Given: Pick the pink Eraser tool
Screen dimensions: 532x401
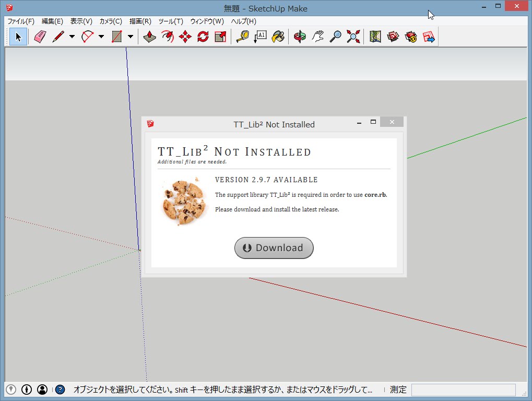Looking at the screenshot, I should 40,37.
